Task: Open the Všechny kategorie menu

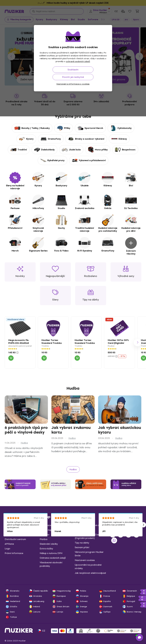Action: coord(19,19)
